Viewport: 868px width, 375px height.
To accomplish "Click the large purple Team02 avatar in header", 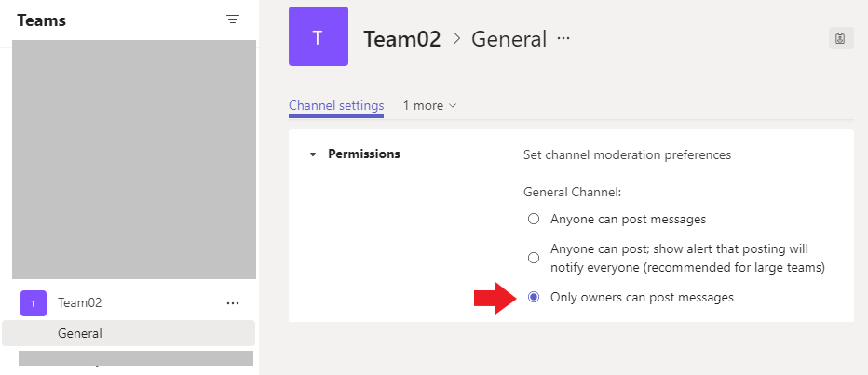I will click(319, 36).
